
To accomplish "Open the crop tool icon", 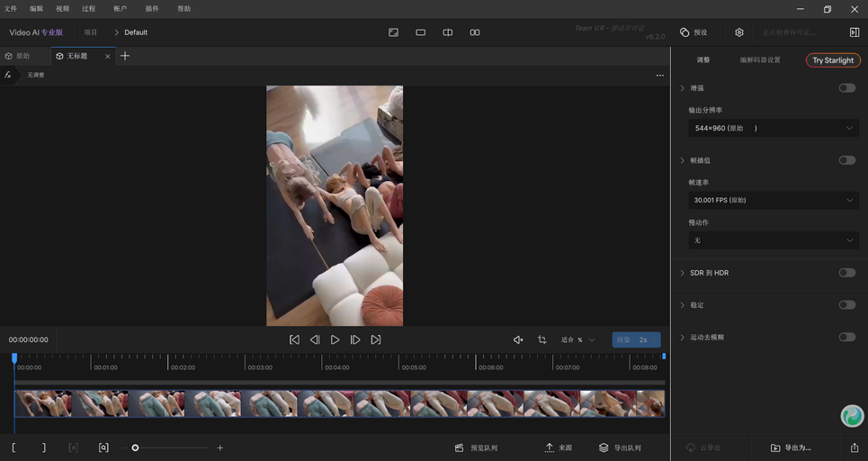I will [542, 339].
